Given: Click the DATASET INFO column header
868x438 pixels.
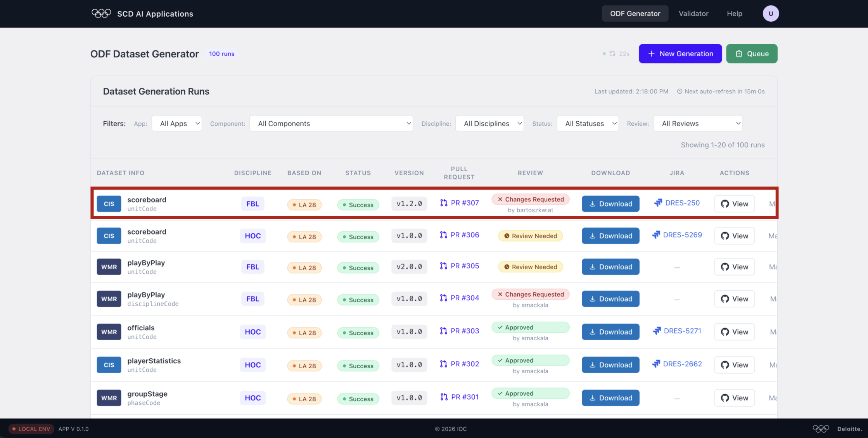Looking at the screenshot, I should 121,173.
